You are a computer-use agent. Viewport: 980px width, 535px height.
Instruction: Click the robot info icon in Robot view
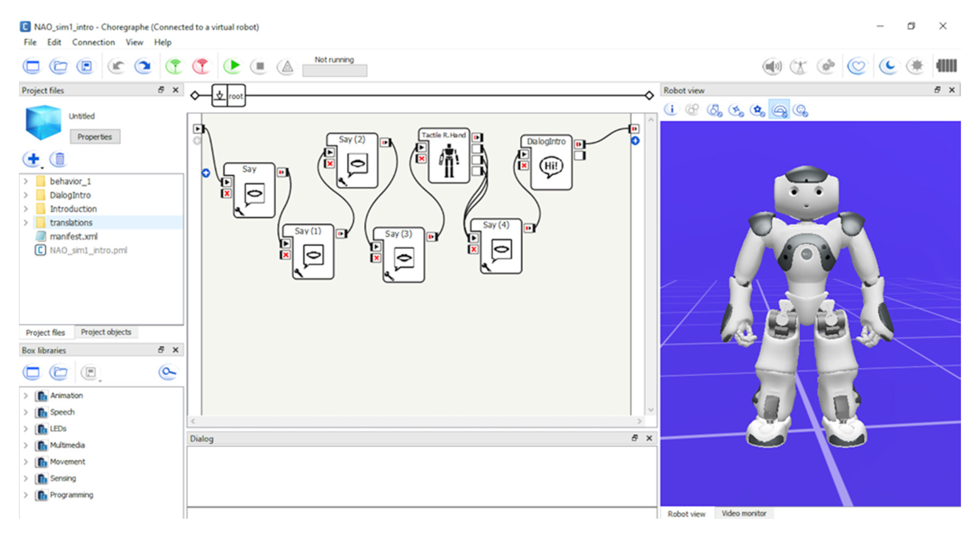click(x=671, y=110)
